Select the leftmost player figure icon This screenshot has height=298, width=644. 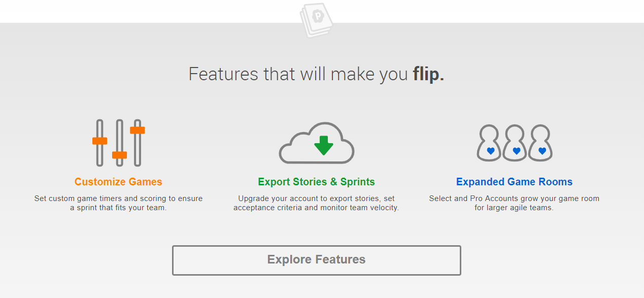tap(490, 143)
